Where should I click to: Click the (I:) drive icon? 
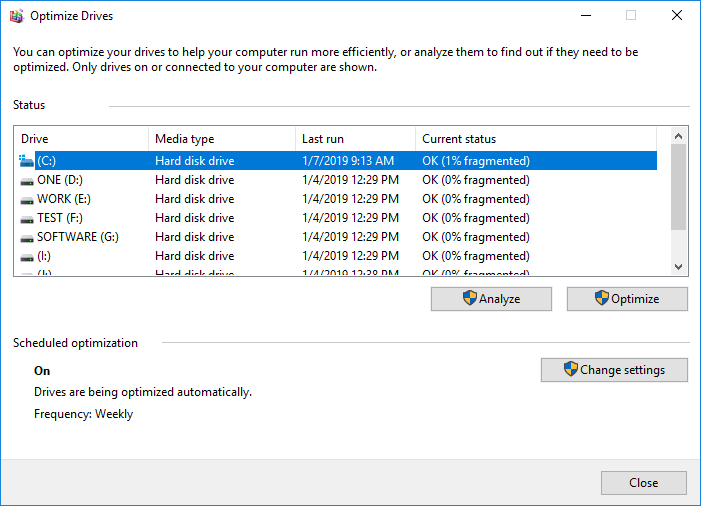tap(27, 256)
